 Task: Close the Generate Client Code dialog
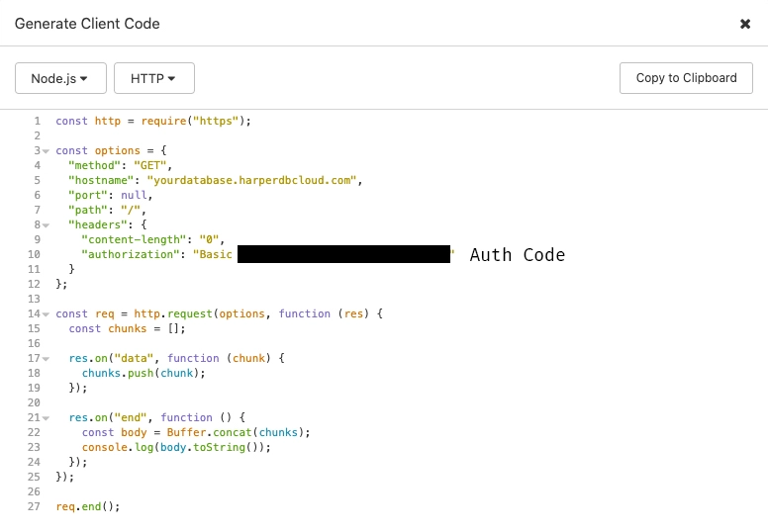click(x=745, y=24)
